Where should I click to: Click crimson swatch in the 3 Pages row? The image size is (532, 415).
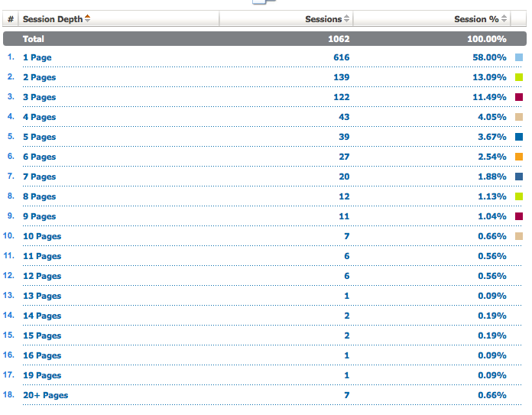point(519,97)
